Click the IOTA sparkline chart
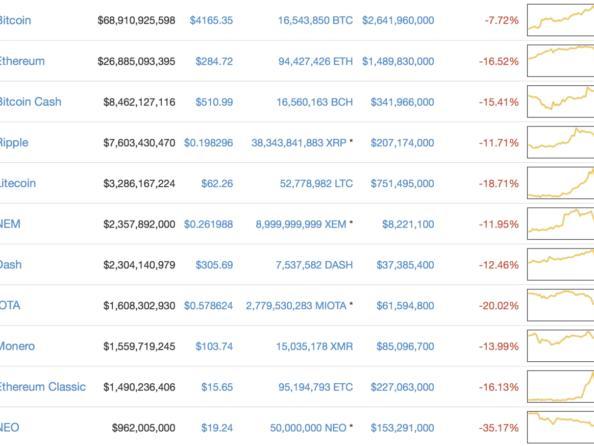Screen dimensions: 594x446 (x=561, y=305)
